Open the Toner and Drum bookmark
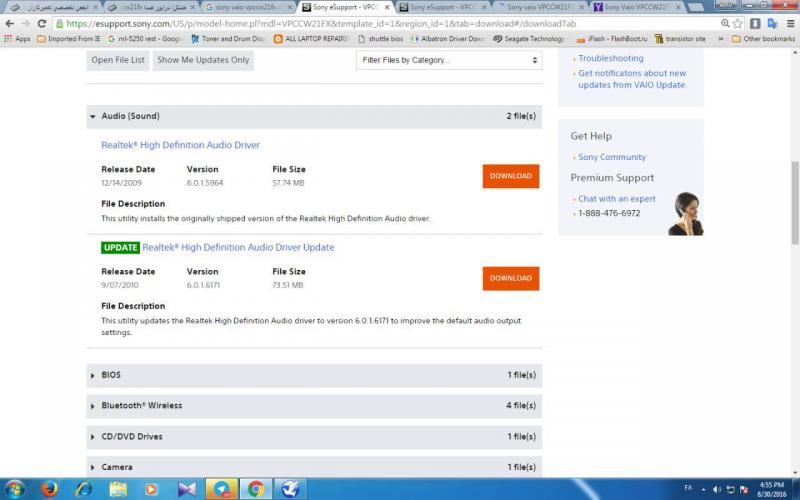 [227, 39]
